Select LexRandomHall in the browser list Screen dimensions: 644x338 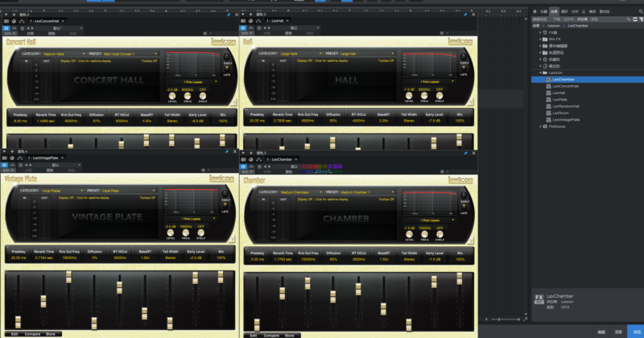566,106
